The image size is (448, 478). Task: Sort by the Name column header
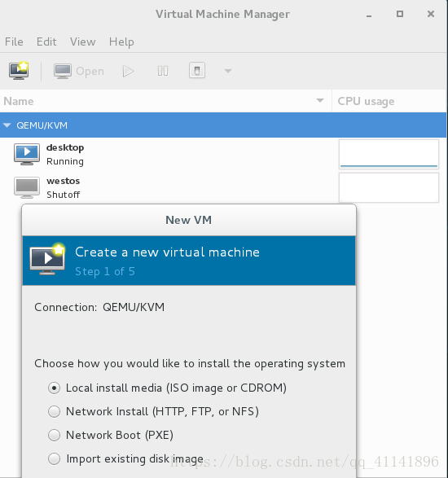(165, 101)
